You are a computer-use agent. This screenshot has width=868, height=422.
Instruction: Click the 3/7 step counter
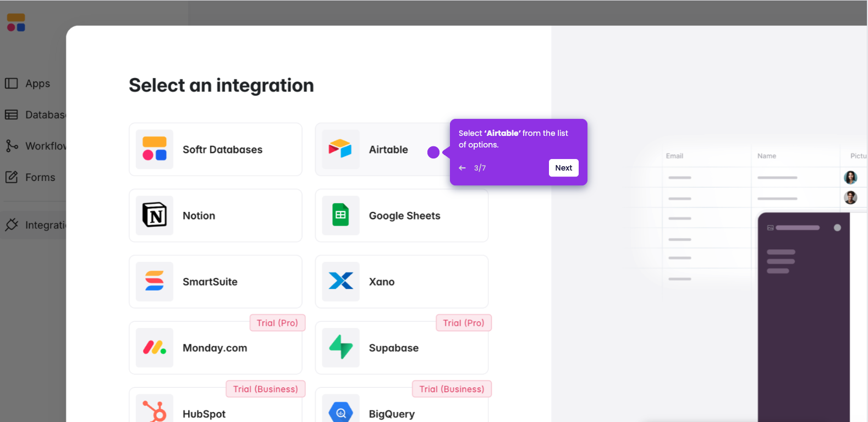coord(480,168)
